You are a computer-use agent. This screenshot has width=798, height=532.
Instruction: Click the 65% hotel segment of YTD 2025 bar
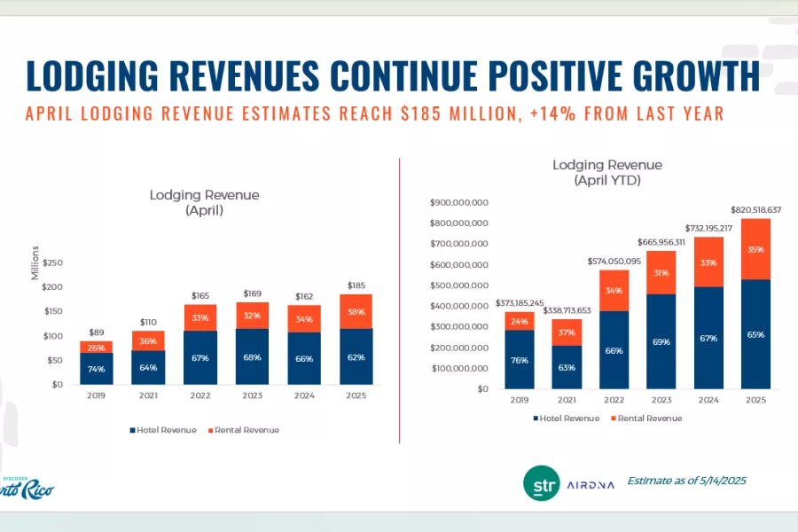pos(755,334)
